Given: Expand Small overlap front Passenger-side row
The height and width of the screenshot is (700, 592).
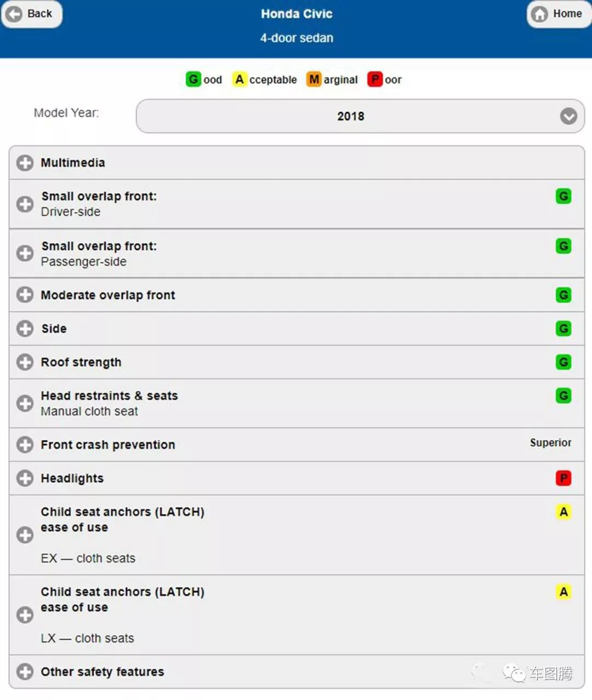Looking at the screenshot, I should 25,254.
